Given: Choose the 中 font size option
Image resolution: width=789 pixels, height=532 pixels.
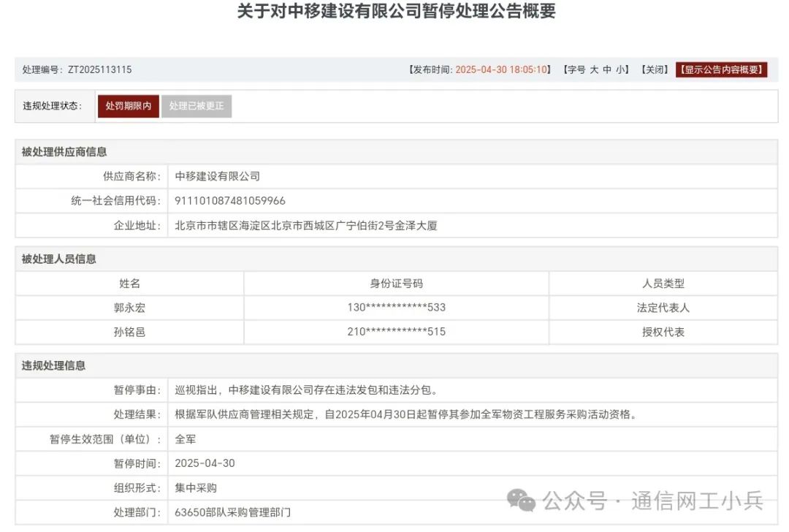Looking at the screenshot, I should coord(607,70).
